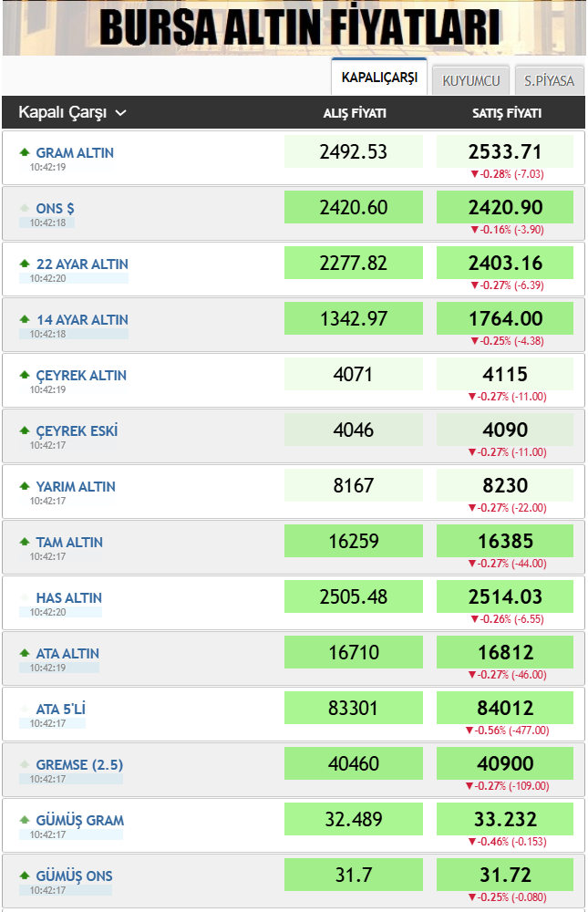Click the arrow icon next to 22 AYAR ALTIN
Viewport: 588px width, 912px height.
tap(25, 264)
